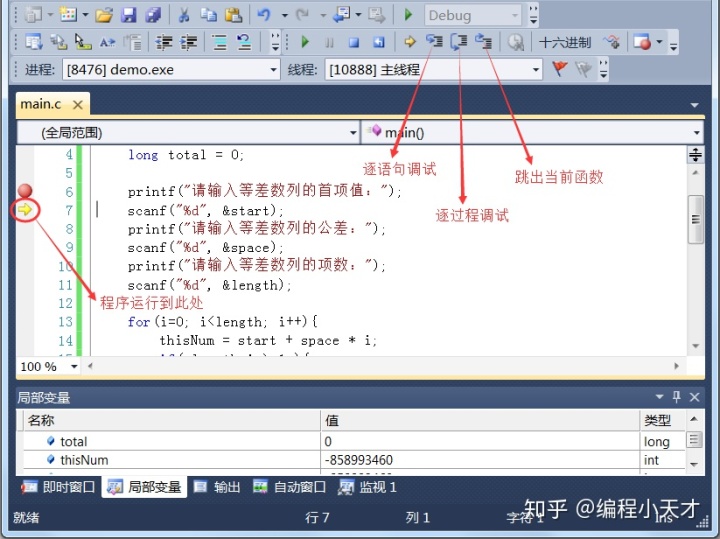The height and width of the screenshot is (539, 720).
Task: Click the editor split handle icon
Action: coord(695,155)
